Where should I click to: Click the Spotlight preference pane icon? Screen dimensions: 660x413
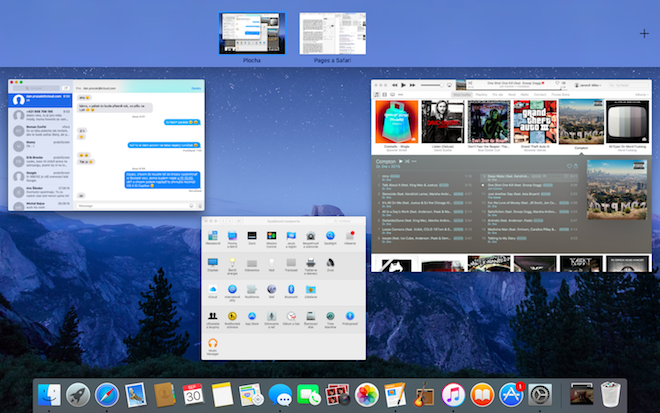(328, 234)
